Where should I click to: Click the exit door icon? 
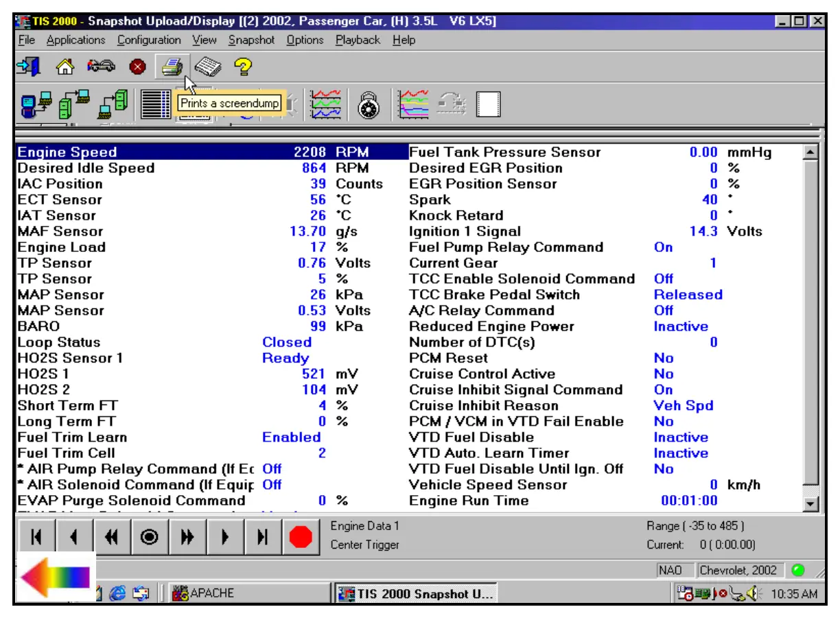tap(28, 67)
